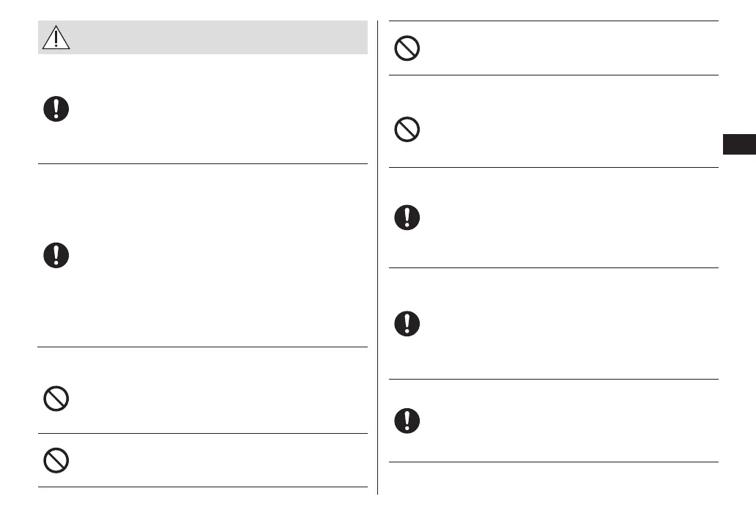Click the second prohibition icon in the right column
Screen dimensions: 756x532
(x=407, y=130)
